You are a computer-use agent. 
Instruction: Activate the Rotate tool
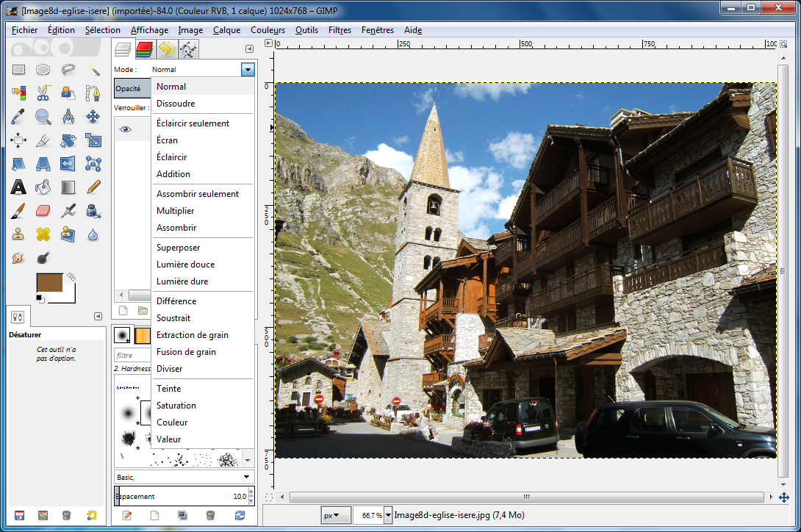point(68,140)
